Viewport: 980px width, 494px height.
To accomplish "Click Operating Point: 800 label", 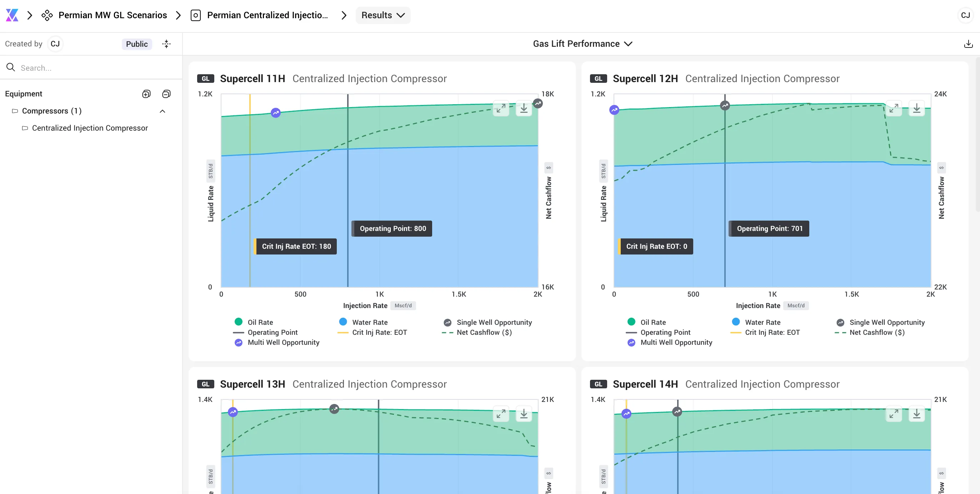I will click(x=392, y=228).
